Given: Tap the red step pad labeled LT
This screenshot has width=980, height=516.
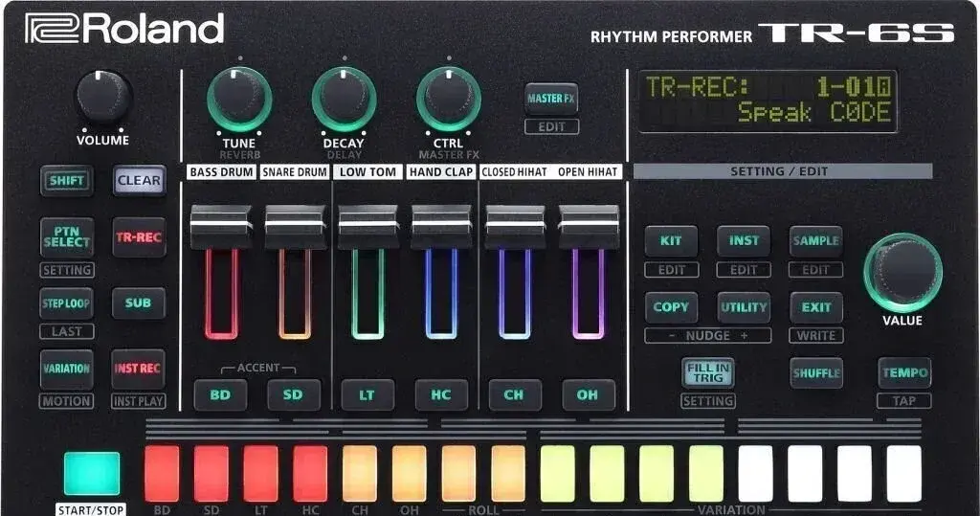Looking at the screenshot, I should coord(260,474).
